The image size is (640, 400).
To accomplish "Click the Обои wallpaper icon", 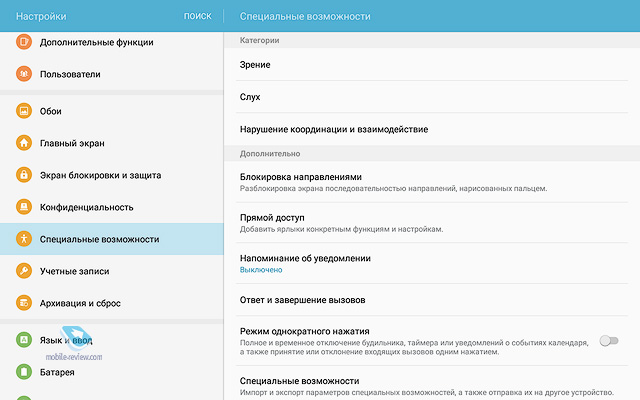I will (x=24, y=111).
